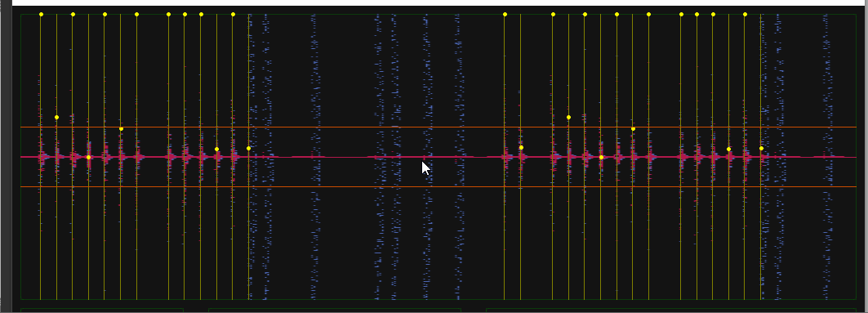Select the rightmost yellow marker dot along the top edge
This screenshot has width=868, height=313.
pyautogui.click(x=745, y=15)
